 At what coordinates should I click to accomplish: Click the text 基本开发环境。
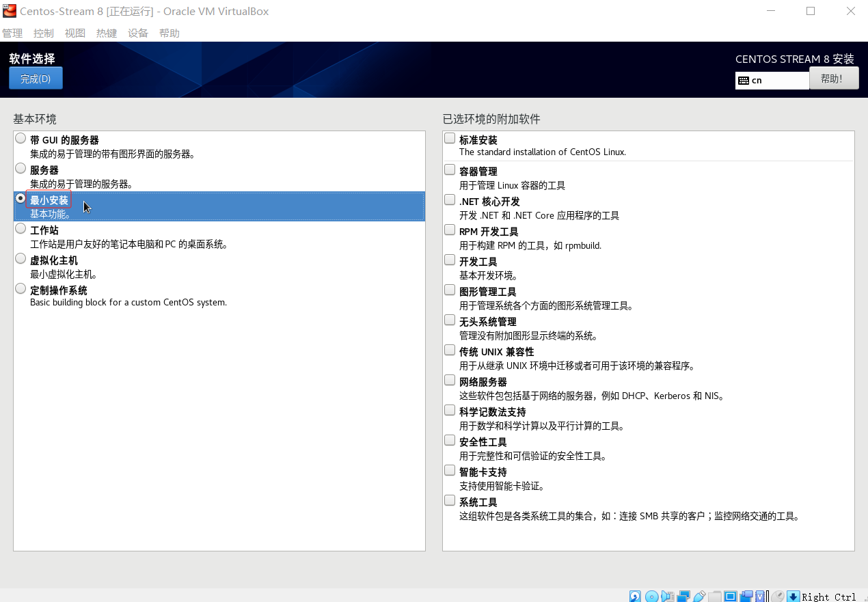coord(488,275)
